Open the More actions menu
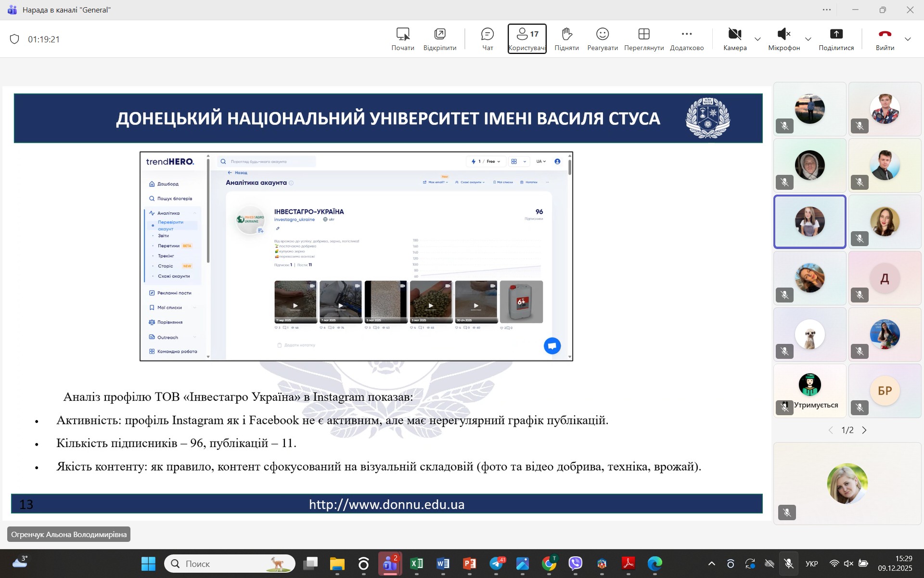 (687, 39)
